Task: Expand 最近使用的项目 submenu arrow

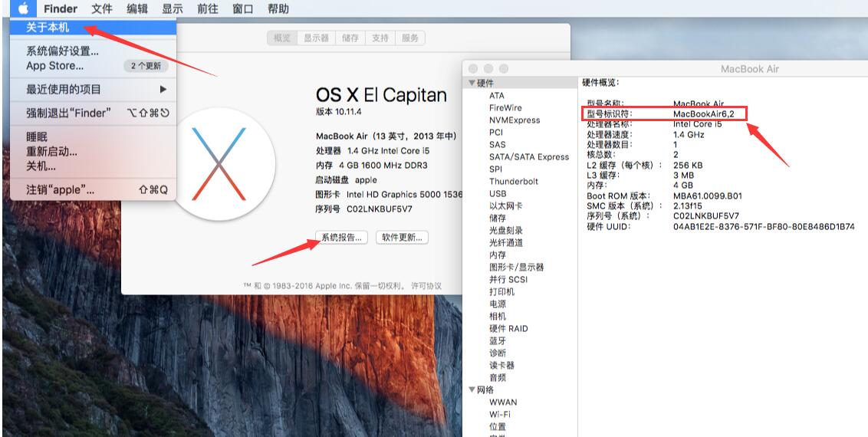Action: [x=163, y=90]
